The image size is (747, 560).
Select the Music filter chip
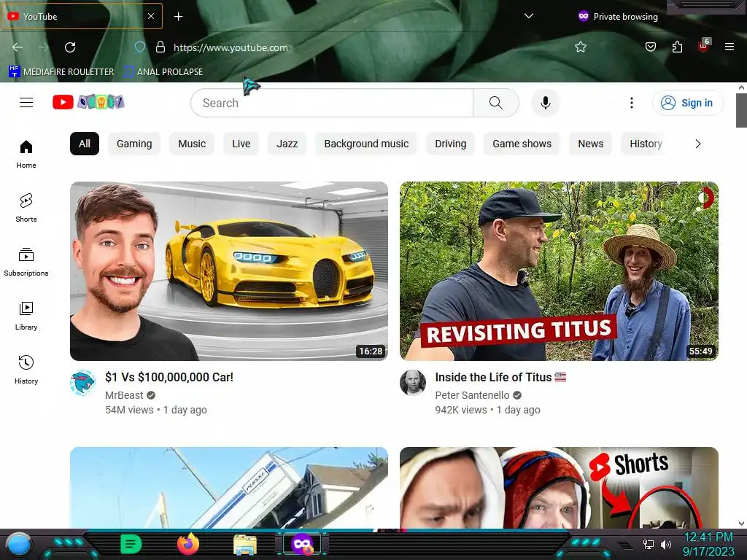click(x=192, y=144)
